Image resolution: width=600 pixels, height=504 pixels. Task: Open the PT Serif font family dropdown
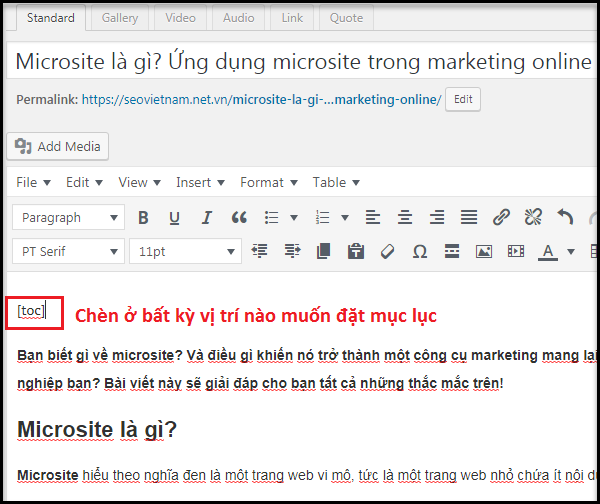(x=68, y=251)
